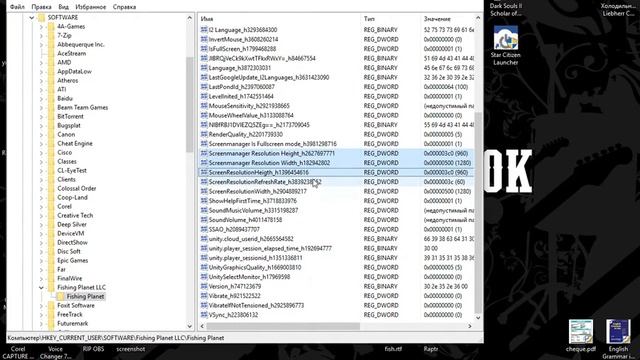The width and height of the screenshot is (640, 360).
Task: Click the LastPondId value icon
Action: (x=204, y=87)
